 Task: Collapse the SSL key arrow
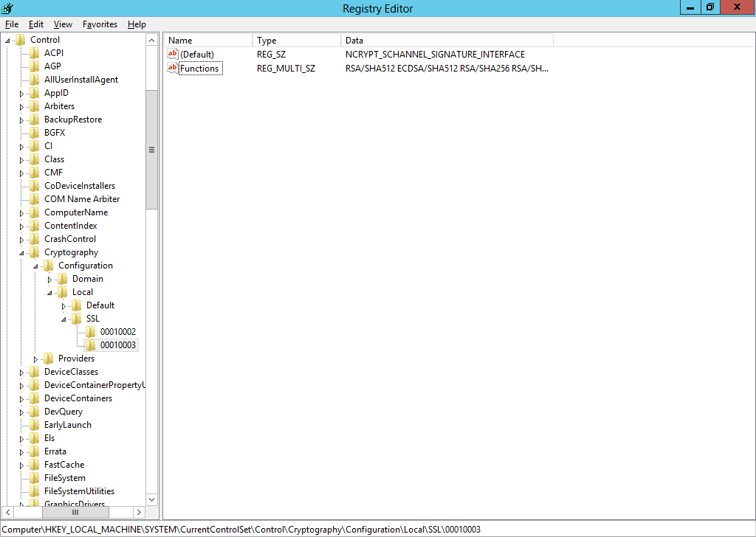63,319
